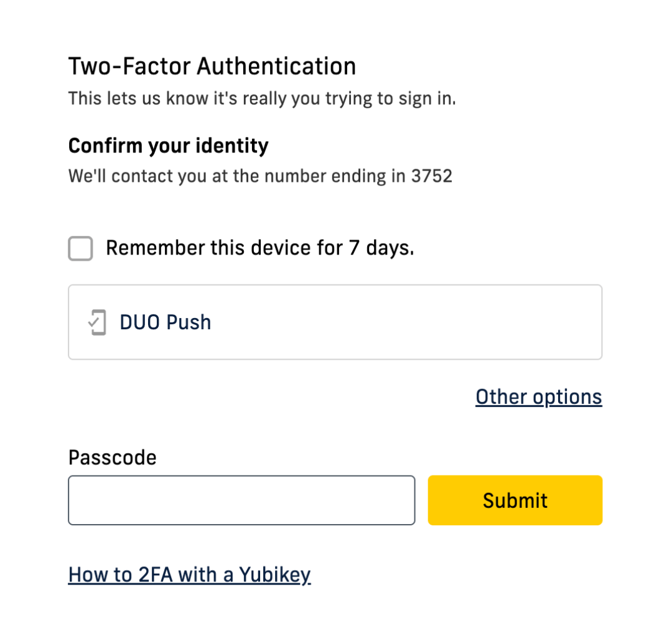
Task: Click the Two-Factor Authentication heading
Action: (x=212, y=67)
